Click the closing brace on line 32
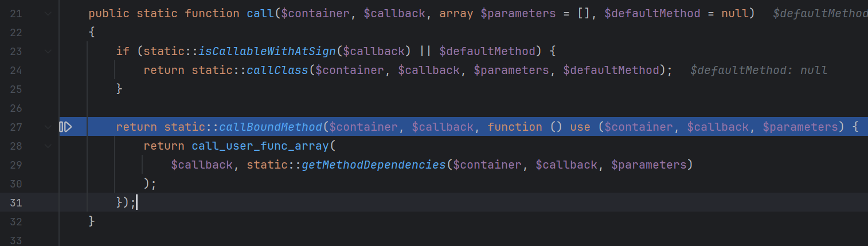868x246 pixels. click(x=92, y=221)
